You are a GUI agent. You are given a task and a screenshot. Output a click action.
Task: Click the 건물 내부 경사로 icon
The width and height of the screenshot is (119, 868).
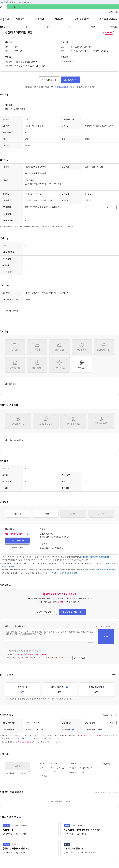(x=101, y=421)
